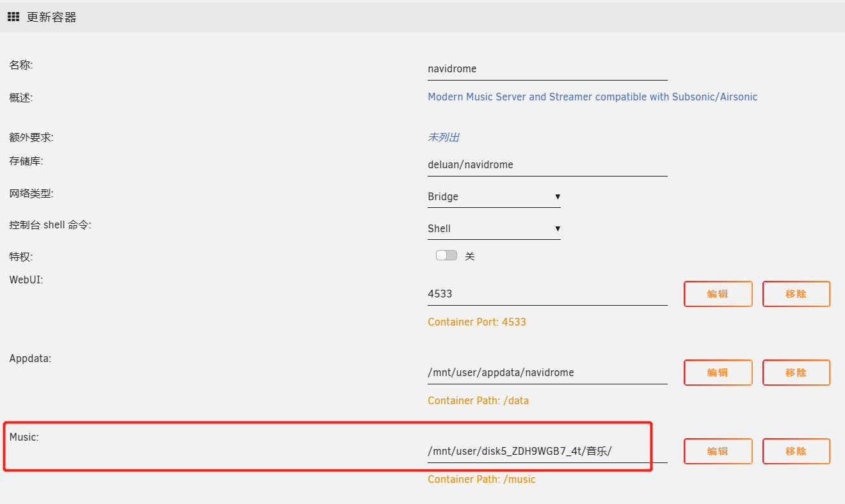Click the 关 label next to privileged switch
Screen dimensions: 845x504
pyautogui.click(x=470, y=256)
